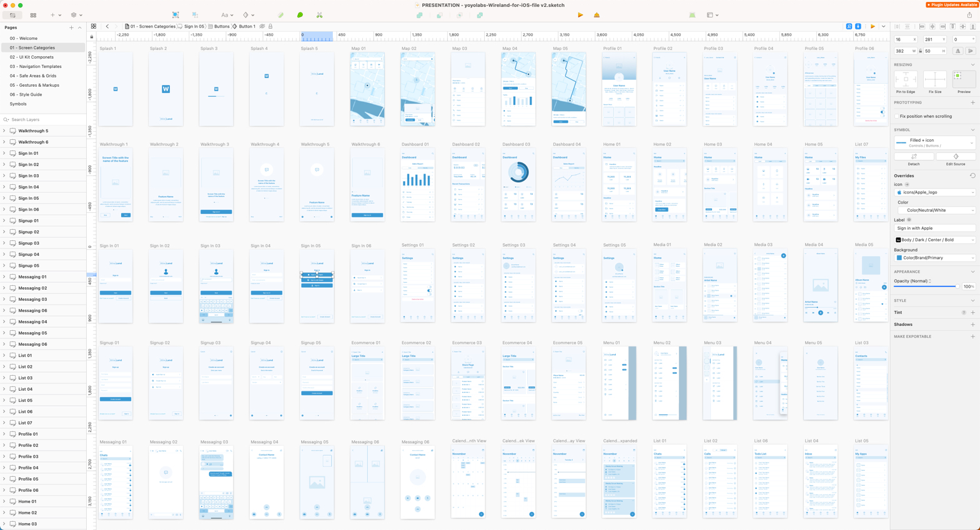Click the Create Symbol diamond icon

coord(246,15)
